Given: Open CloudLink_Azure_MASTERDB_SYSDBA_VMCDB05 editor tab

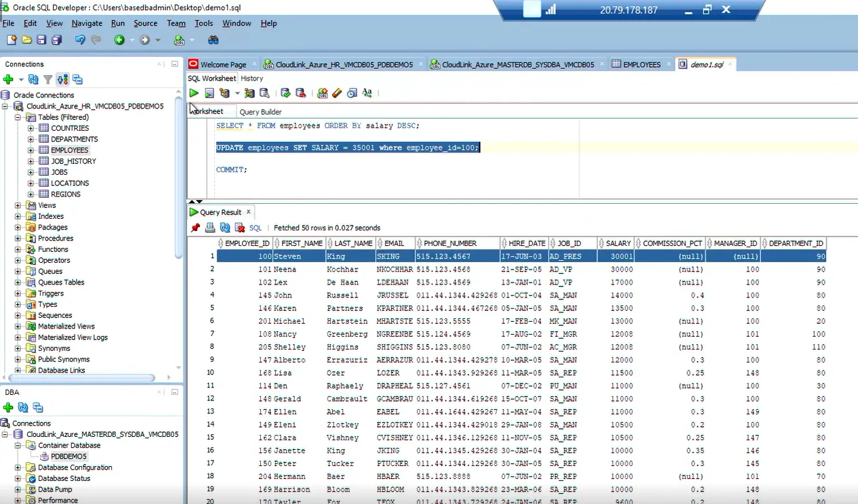Looking at the screenshot, I should coord(518,64).
